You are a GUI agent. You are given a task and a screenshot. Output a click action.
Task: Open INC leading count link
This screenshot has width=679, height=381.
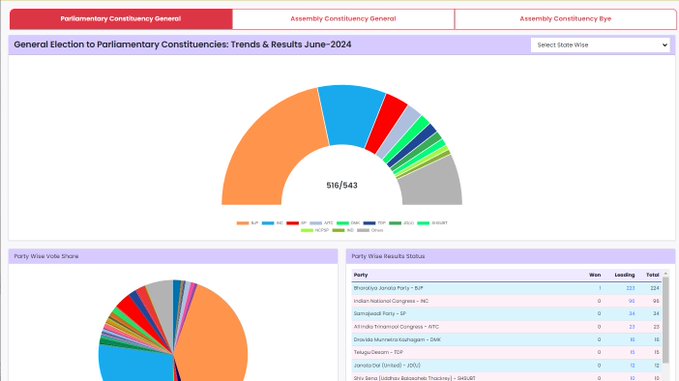tap(631, 301)
